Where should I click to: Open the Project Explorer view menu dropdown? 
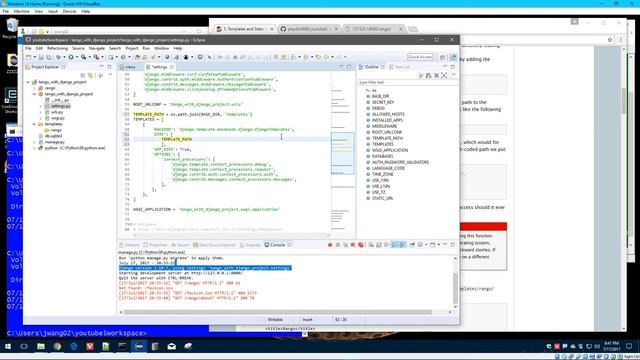(x=110, y=76)
